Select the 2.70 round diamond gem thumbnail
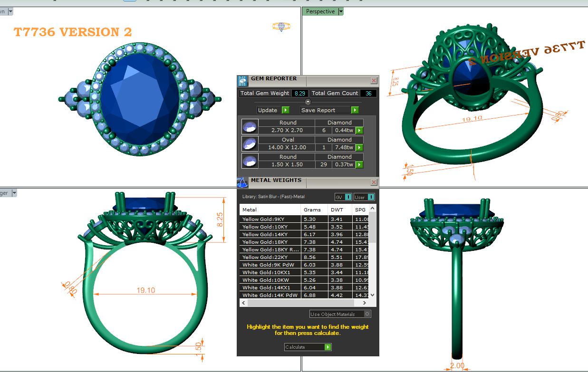Image resolution: width=588 pixels, height=372 pixels. click(x=250, y=126)
